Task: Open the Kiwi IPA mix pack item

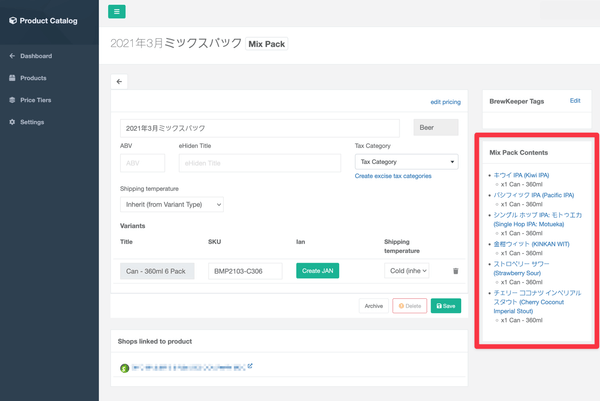Action: coord(521,175)
